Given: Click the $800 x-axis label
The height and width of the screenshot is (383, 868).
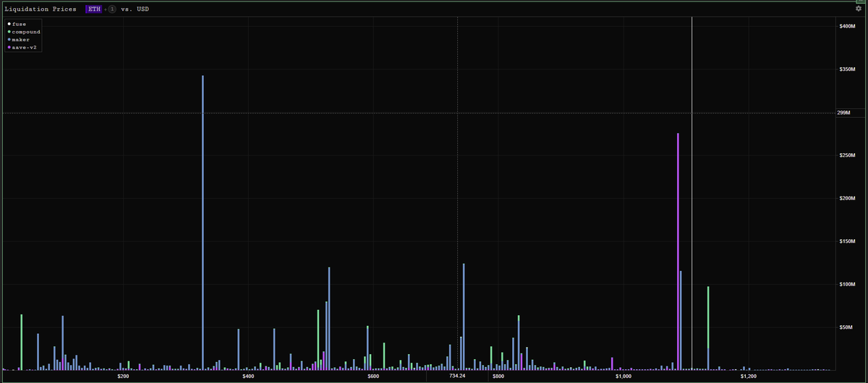Looking at the screenshot, I should pos(498,376).
